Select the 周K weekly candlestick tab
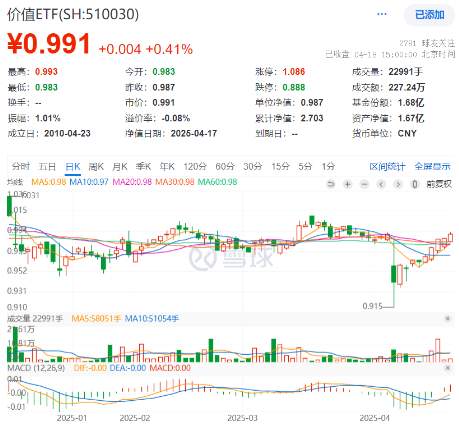The height and width of the screenshot is (428, 459). click(96, 166)
